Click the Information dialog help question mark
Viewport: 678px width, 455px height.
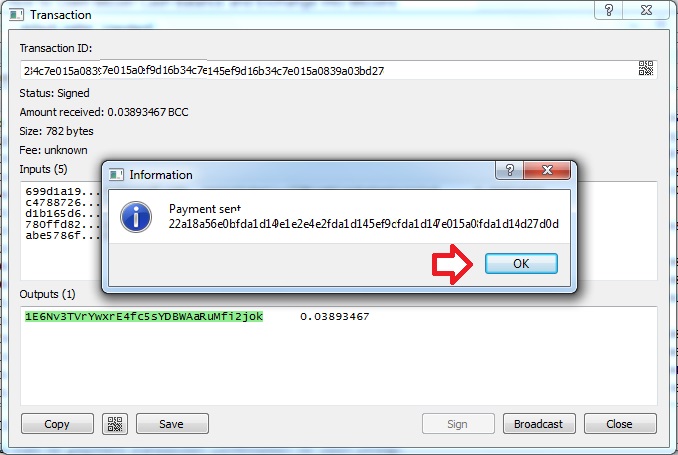tap(509, 170)
